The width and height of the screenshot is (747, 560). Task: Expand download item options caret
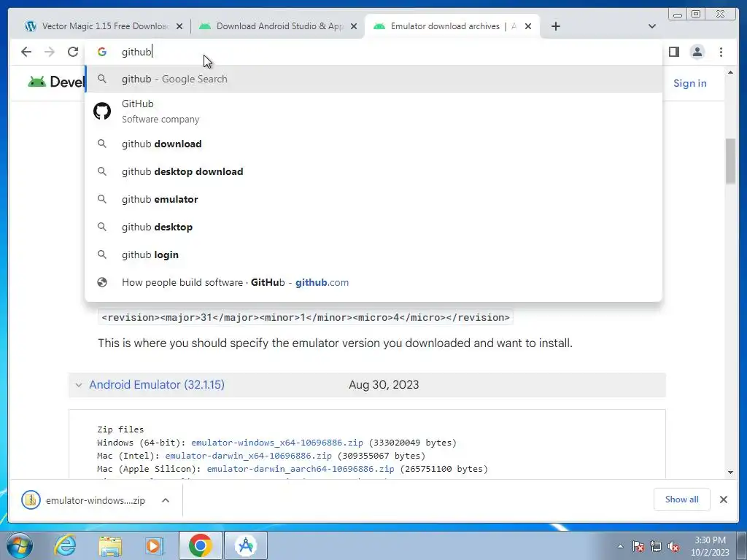tap(166, 500)
